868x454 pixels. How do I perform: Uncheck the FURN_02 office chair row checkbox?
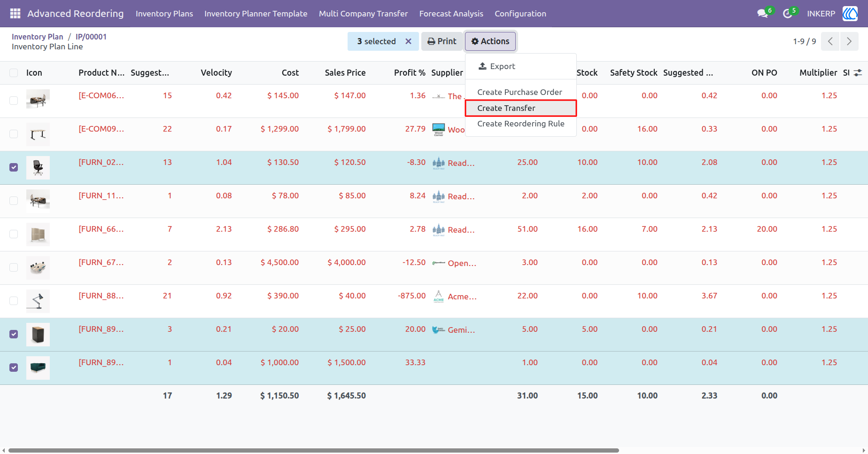14,167
